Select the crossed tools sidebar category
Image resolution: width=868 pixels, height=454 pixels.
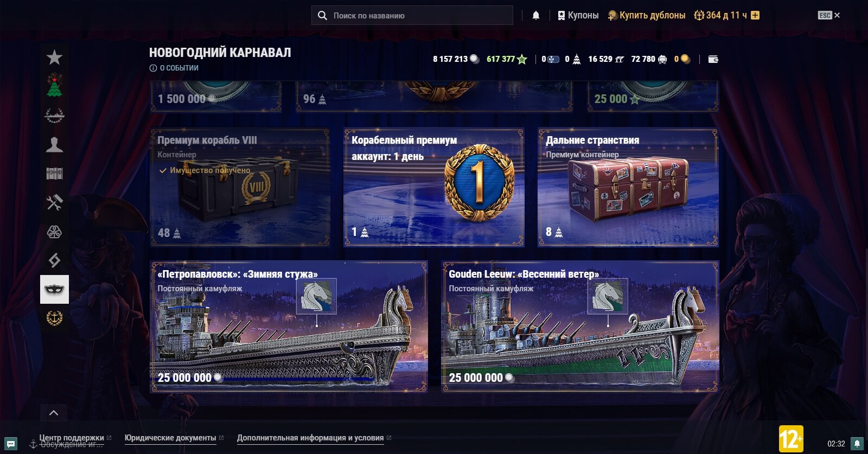coord(54,202)
